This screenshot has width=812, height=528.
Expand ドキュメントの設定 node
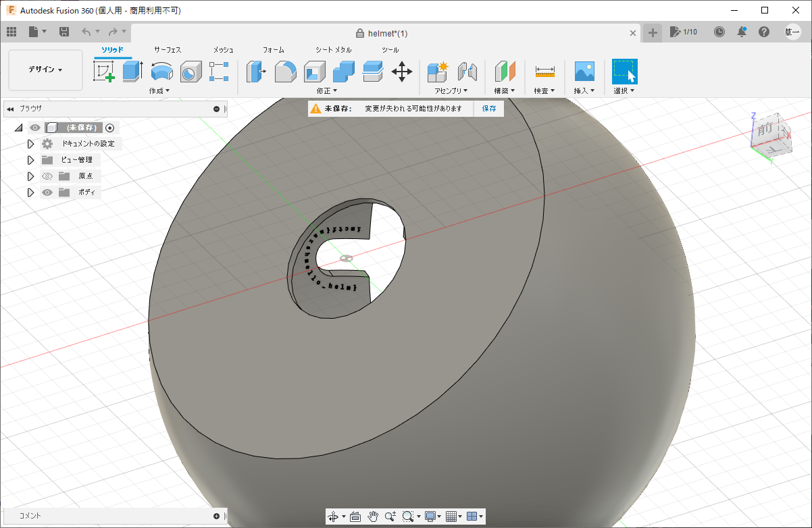click(30, 144)
